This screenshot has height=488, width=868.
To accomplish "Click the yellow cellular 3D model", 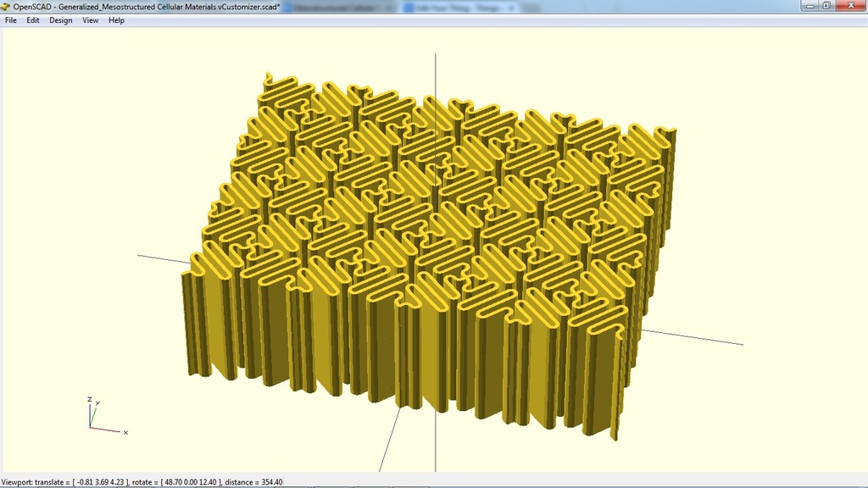I will [x=430, y=256].
